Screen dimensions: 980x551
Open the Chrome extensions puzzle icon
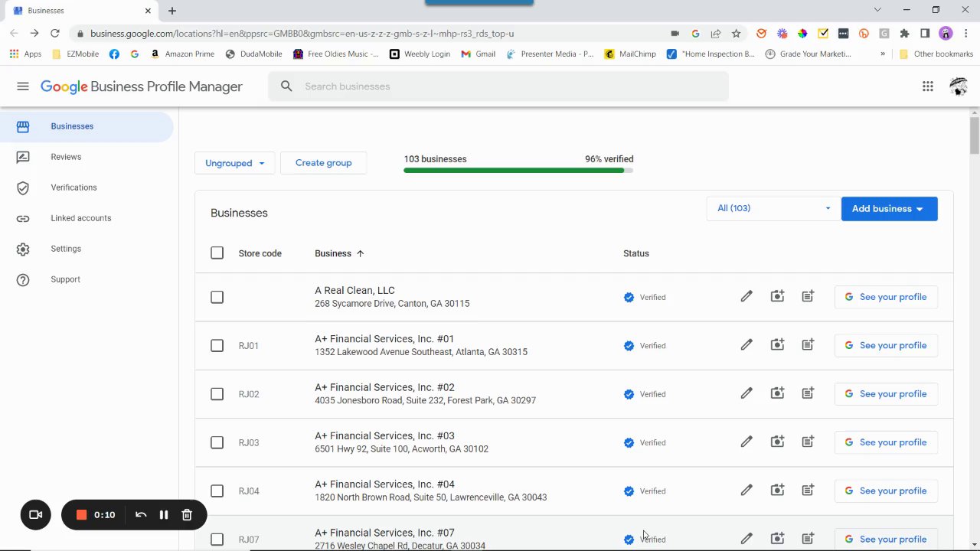click(904, 34)
